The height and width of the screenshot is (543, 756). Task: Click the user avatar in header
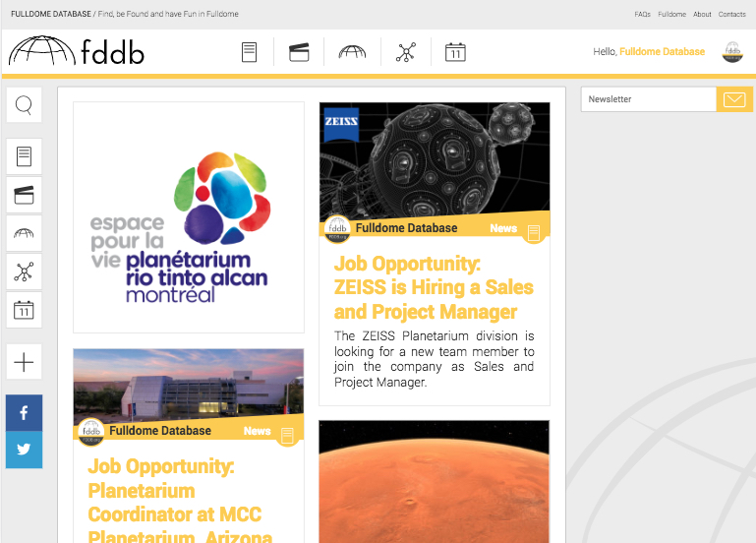(732, 52)
